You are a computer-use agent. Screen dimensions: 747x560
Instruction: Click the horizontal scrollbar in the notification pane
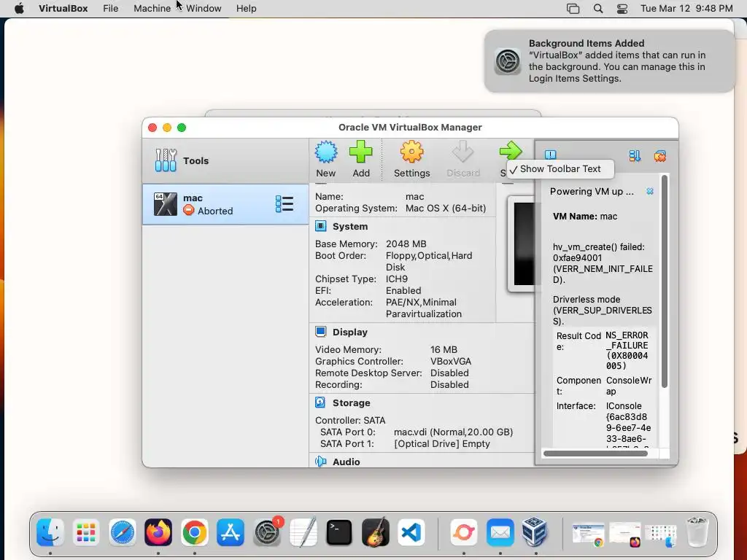point(595,454)
